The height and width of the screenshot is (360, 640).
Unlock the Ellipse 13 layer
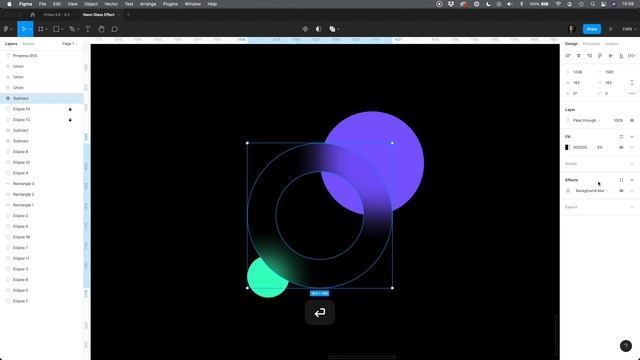[x=70, y=120]
